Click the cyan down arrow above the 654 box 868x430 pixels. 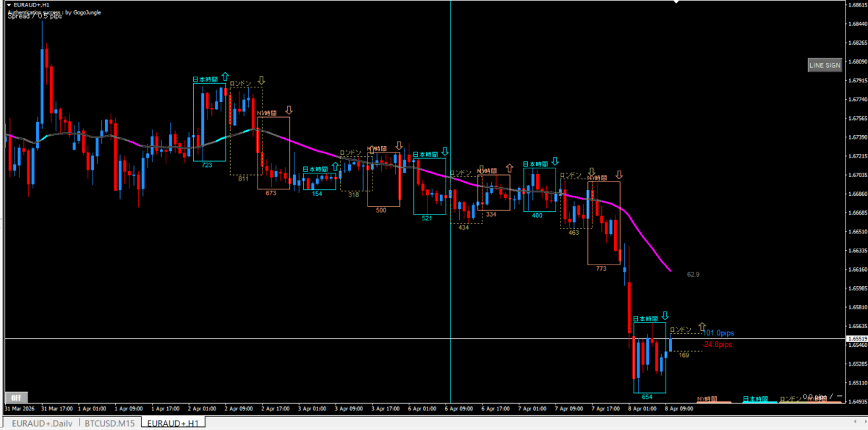(x=665, y=317)
